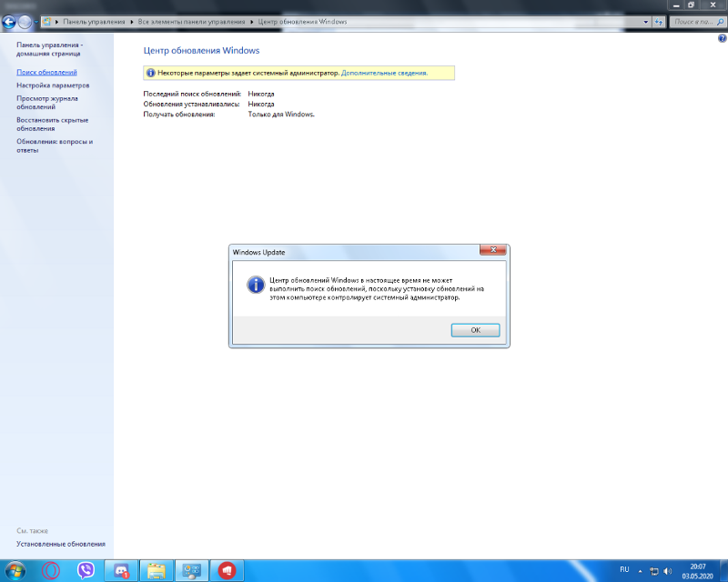
Task: Open Help with the question mark icon
Action: point(722,38)
